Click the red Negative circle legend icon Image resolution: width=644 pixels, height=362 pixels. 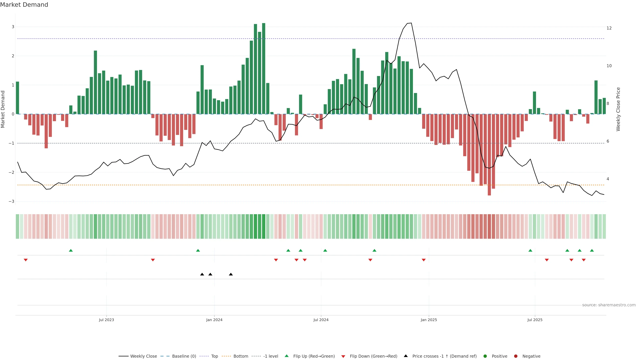click(516, 356)
